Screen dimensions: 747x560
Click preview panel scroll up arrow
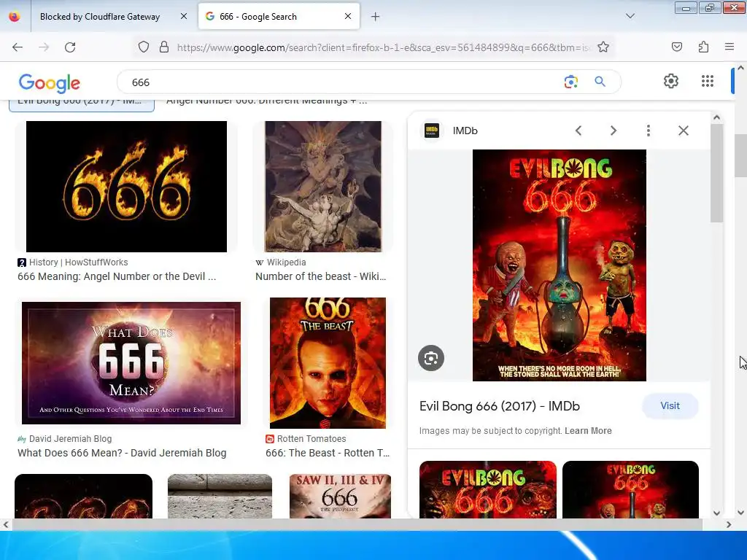coord(716,117)
